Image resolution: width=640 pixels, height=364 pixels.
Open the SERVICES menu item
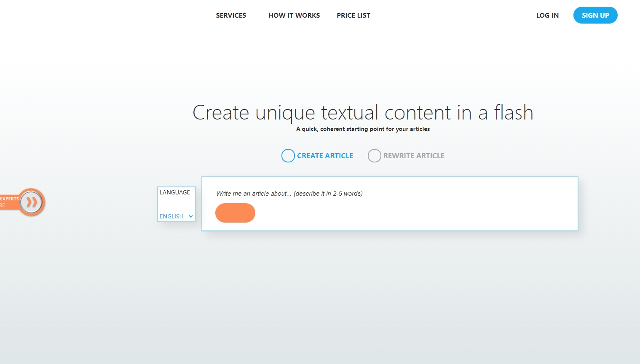pos(231,16)
